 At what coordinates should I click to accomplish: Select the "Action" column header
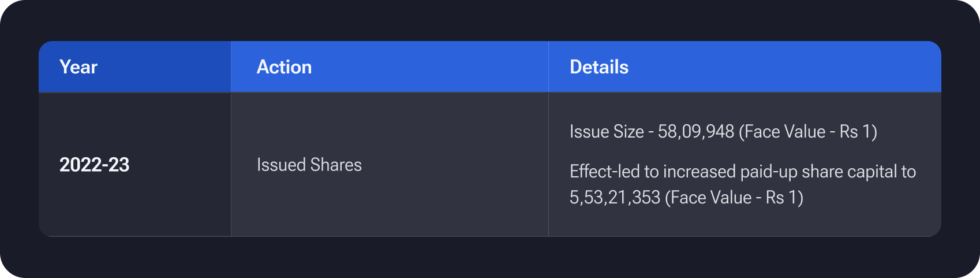click(284, 67)
